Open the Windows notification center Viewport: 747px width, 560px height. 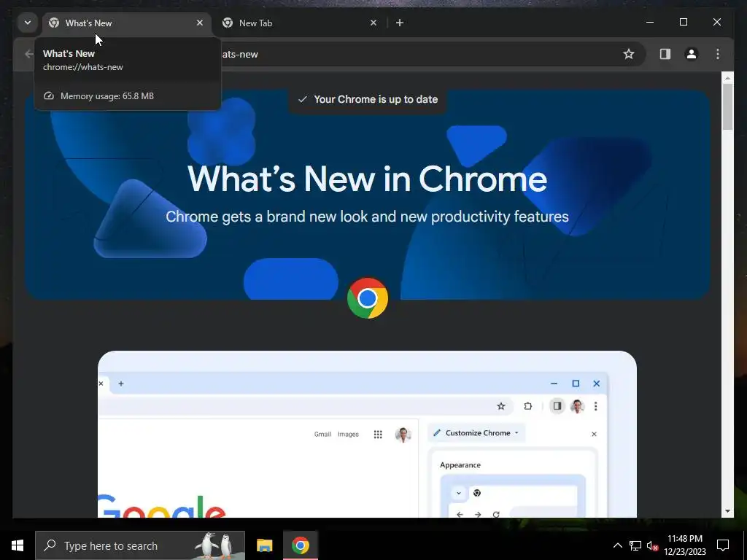click(x=723, y=545)
